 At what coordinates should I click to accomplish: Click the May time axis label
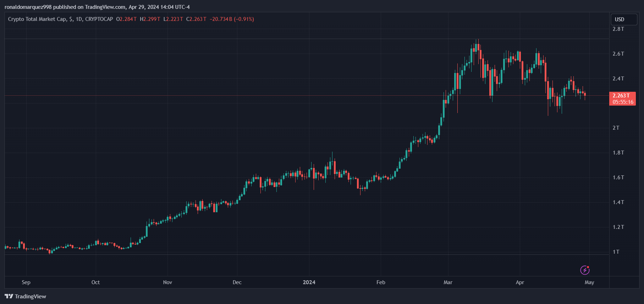pyautogui.click(x=589, y=282)
